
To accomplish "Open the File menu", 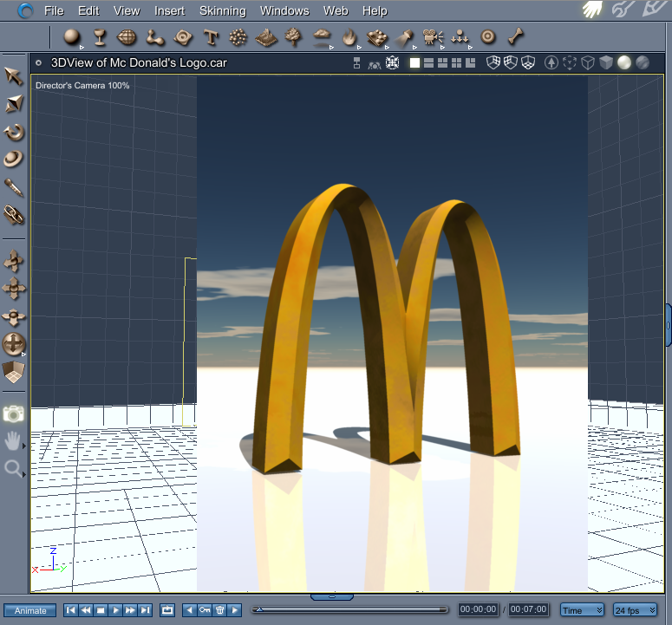I will point(54,10).
